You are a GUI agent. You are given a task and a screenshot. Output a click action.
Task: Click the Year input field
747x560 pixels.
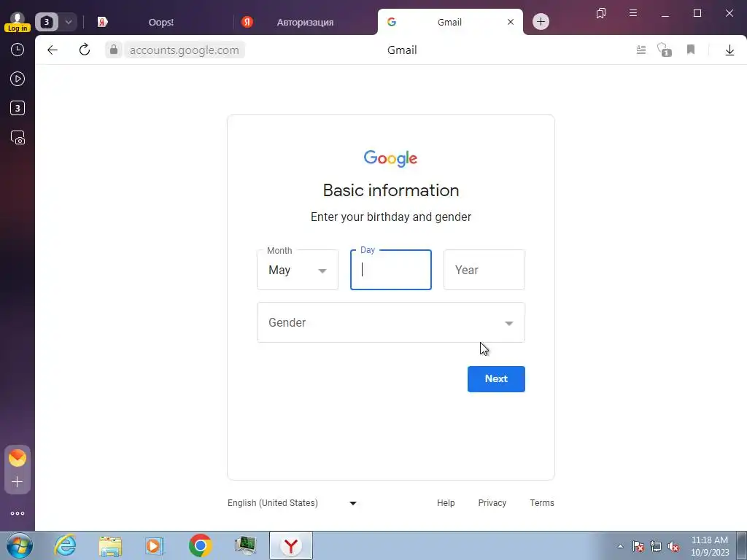484,270
